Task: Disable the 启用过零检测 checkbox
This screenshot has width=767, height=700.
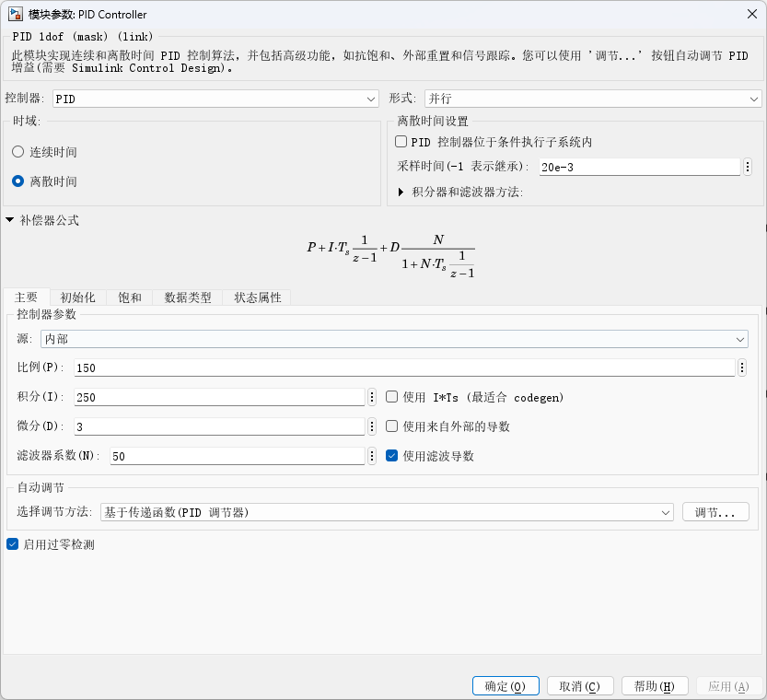Action: pos(12,544)
